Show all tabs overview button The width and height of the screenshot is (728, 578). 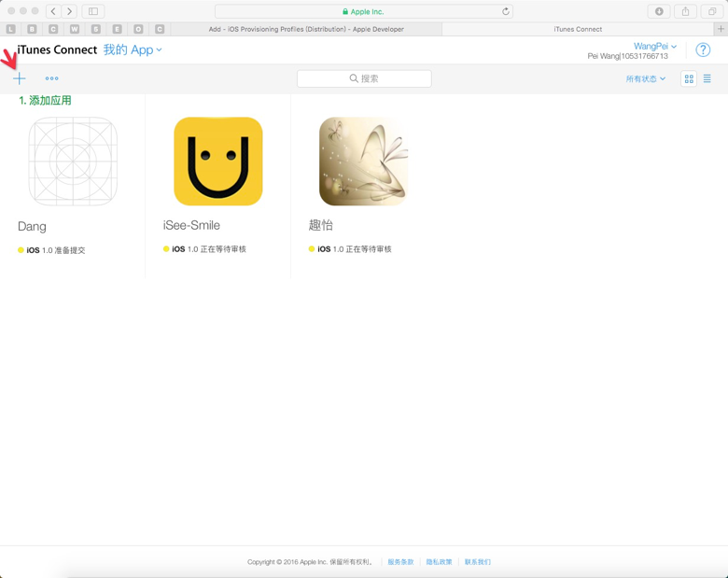[x=712, y=11]
